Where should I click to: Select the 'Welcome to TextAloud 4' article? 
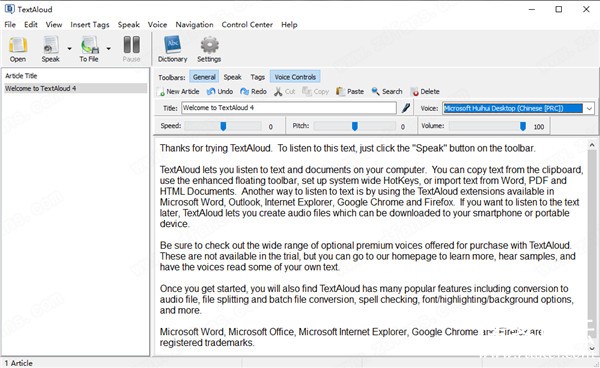click(75, 88)
